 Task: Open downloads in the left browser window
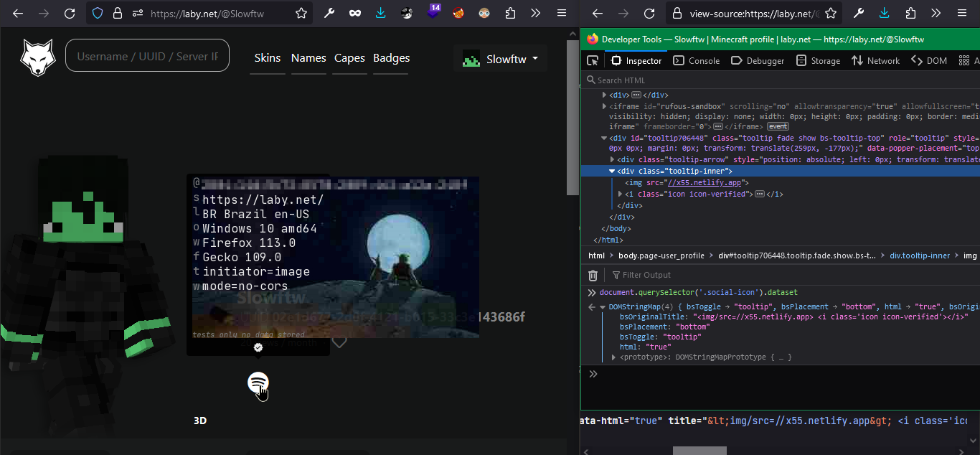click(381, 13)
